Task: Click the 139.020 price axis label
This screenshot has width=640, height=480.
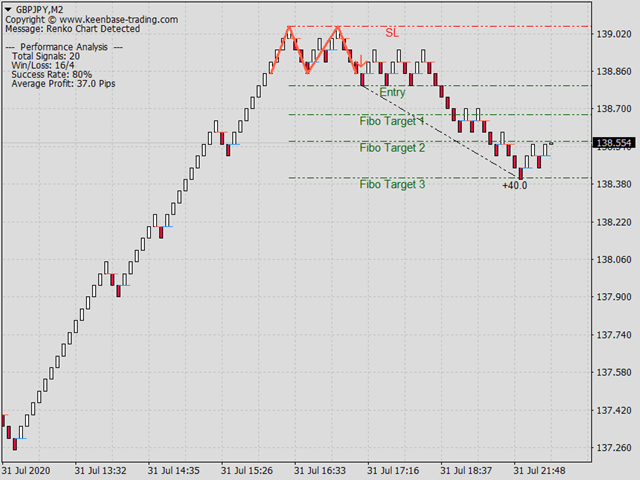Action: 614,34
